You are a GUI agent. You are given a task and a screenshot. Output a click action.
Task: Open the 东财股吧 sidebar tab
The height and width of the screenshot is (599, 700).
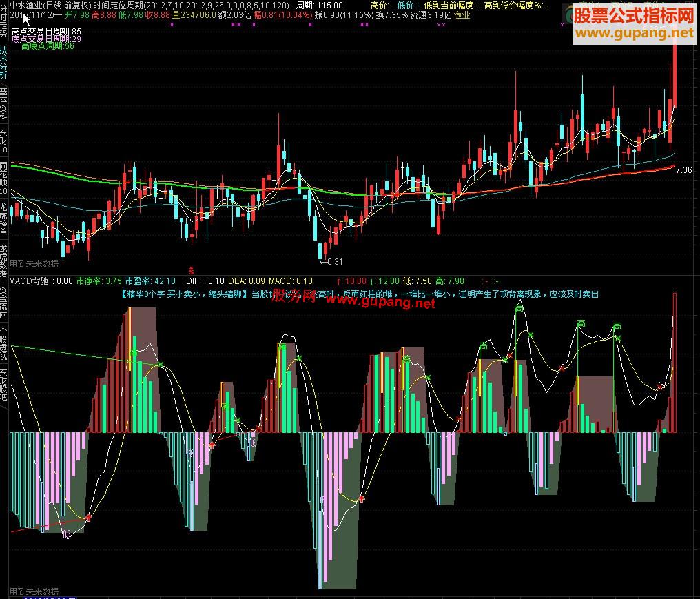tap(3, 385)
